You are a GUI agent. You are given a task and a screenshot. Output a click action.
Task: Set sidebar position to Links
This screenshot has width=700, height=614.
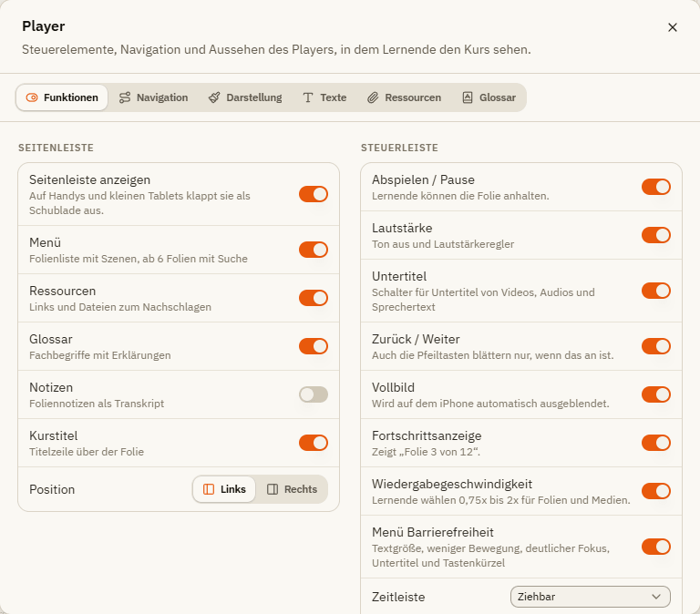[224, 489]
